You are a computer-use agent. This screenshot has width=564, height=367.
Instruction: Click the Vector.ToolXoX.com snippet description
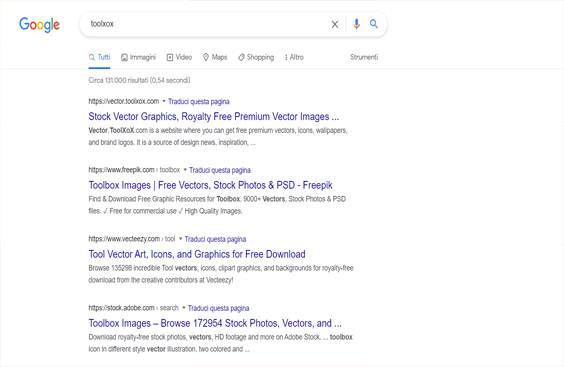click(218, 136)
